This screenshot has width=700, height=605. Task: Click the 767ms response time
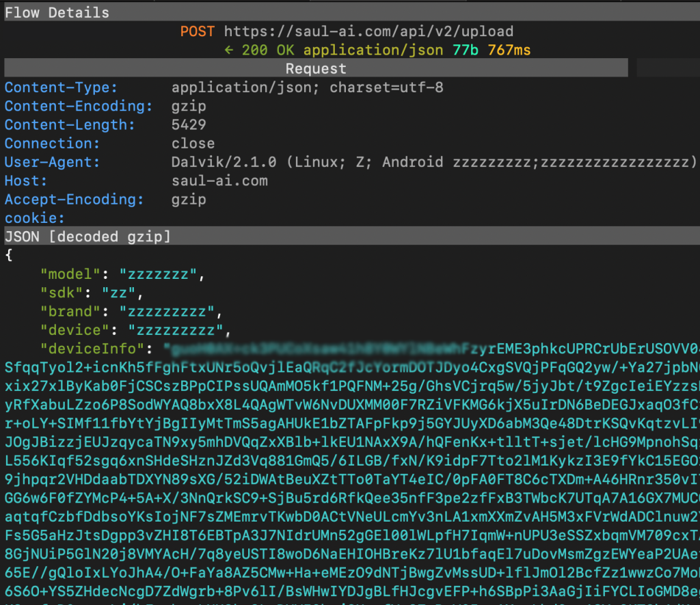pos(509,50)
